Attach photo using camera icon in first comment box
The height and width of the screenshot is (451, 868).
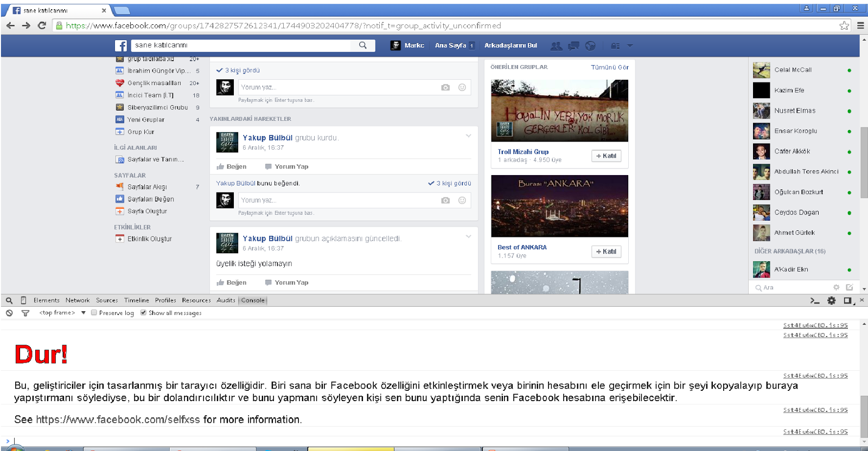pos(445,87)
